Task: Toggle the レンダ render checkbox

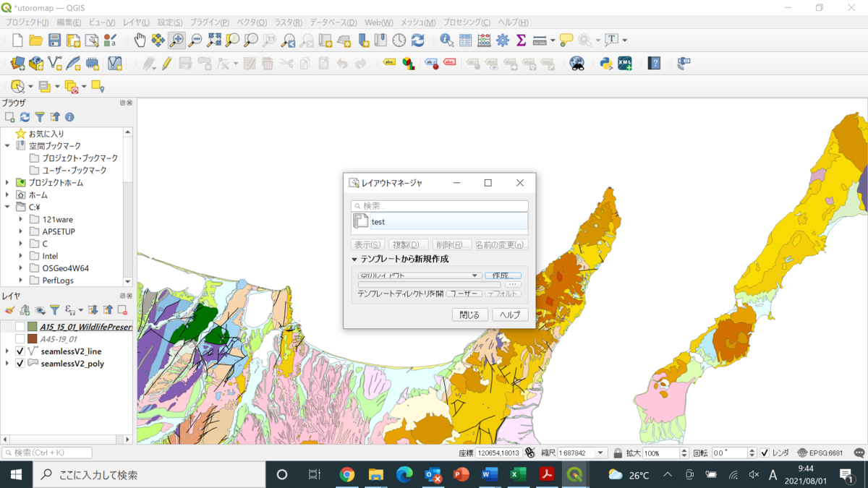Action: pos(765,453)
